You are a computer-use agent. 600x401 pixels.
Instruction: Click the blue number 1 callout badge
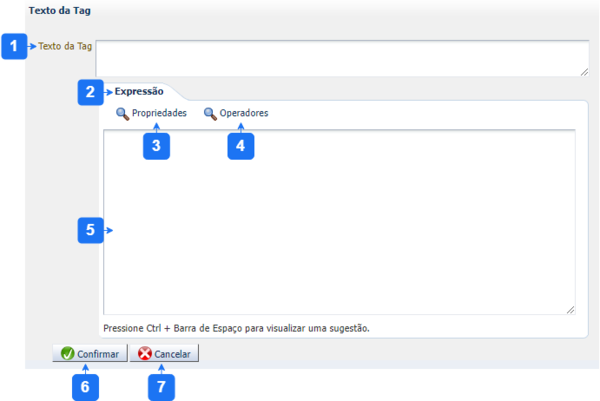14,46
